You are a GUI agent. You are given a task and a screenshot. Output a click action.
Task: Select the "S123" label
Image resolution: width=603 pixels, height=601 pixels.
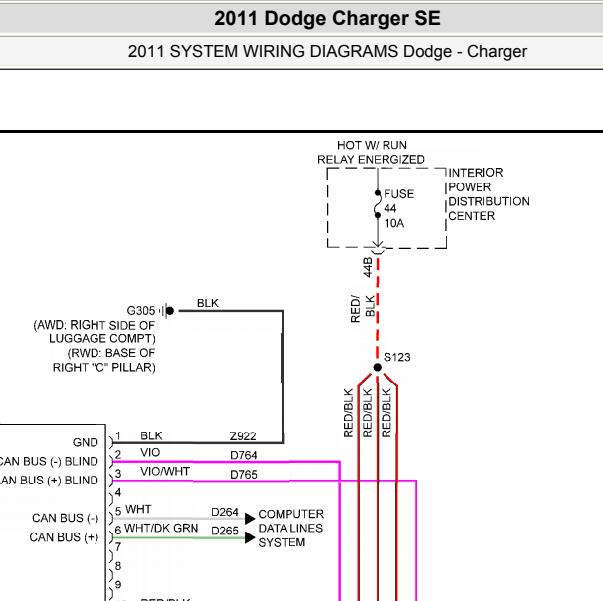(x=397, y=357)
